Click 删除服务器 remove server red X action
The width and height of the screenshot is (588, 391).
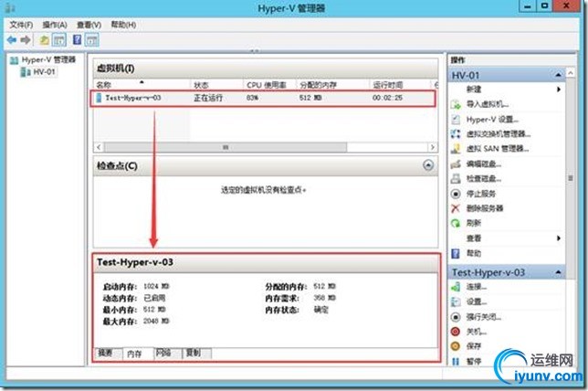pyautogui.click(x=485, y=208)
